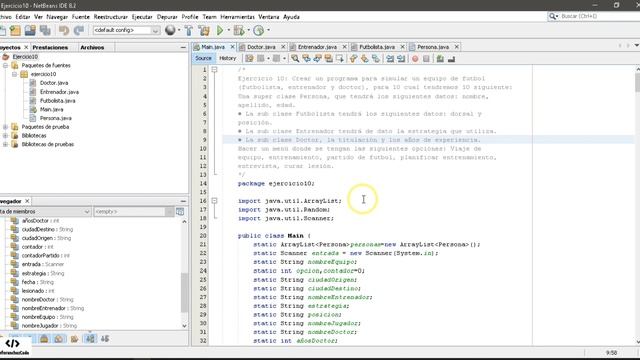Click red Start Macro Recording icon
This screenshot has height=360, width=640.
(x=415, y=59)
